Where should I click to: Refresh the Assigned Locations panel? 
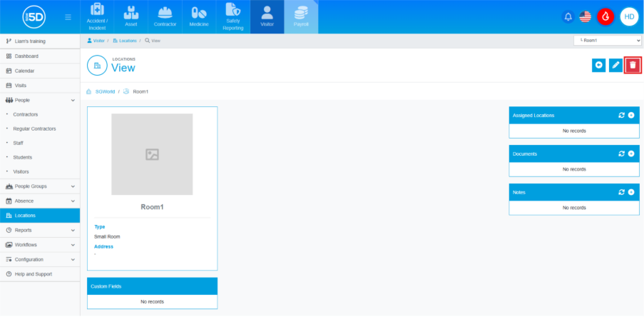coord(621,115)
